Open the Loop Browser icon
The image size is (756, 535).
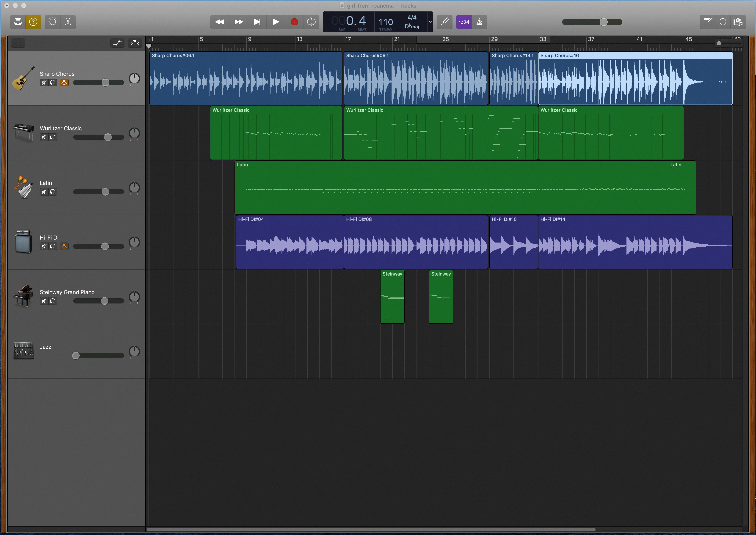tap(723, 22)
